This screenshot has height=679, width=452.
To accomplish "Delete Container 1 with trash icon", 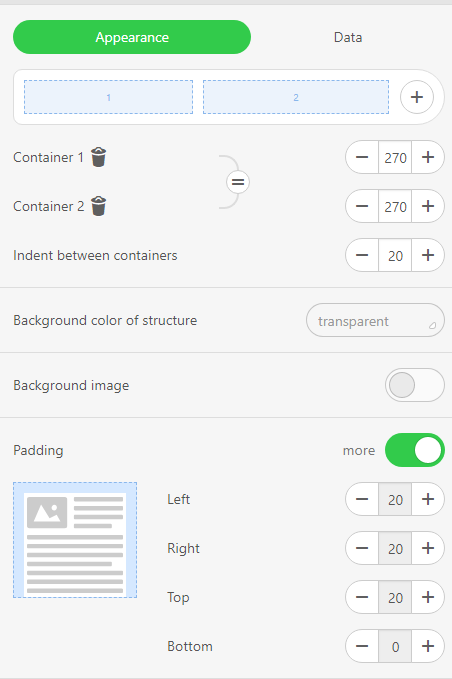I will click(98, 157).
